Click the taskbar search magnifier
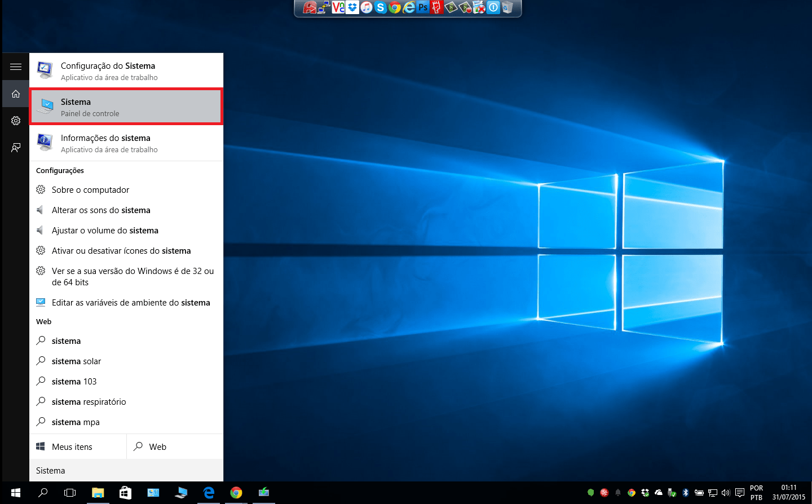Viewport: 812px width, 504px height. pyautogui.click(x=43, y=493)
